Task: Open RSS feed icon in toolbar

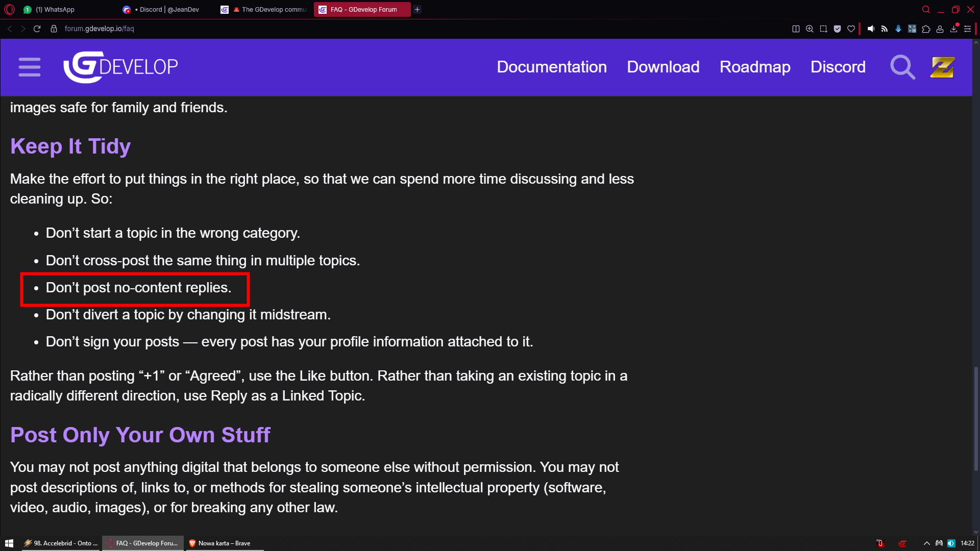Action: point(885,29)
